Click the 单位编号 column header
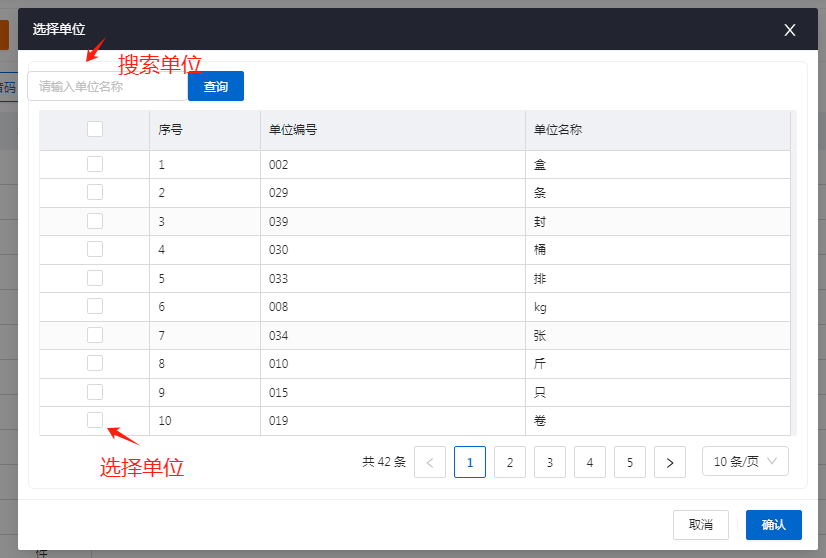 click(x=293, y=130)
